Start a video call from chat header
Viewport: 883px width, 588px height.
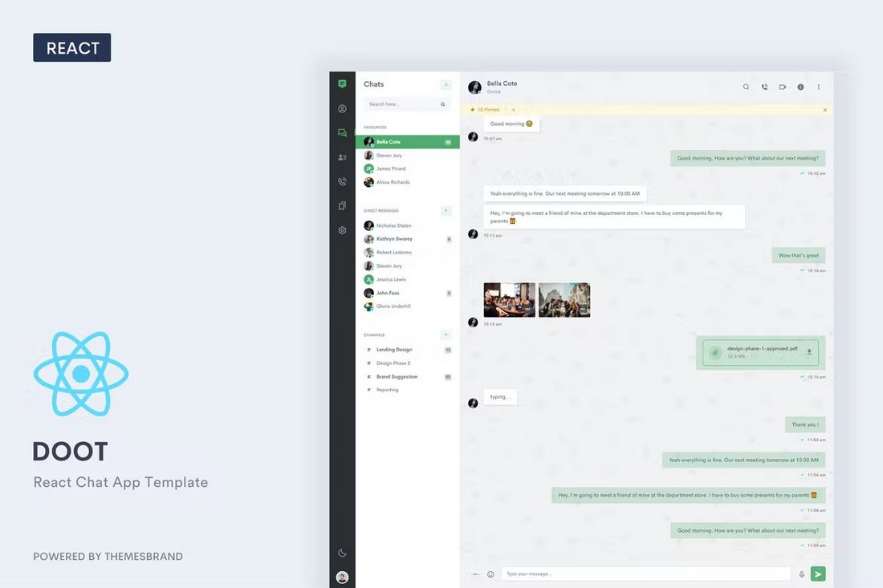coord(782,87)
